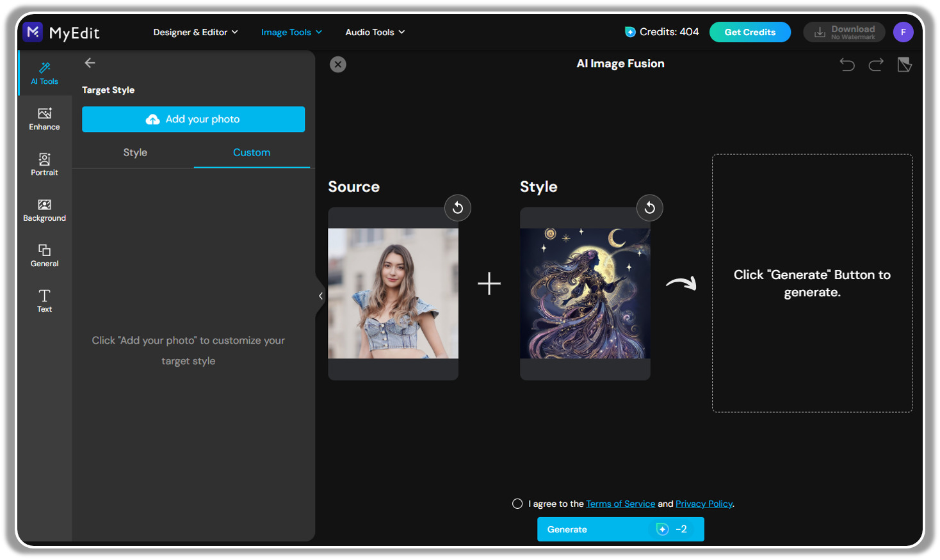Expand the Image Tools menu
The width and height of the screenshot is (940, 560).
(x=291, y=31)
